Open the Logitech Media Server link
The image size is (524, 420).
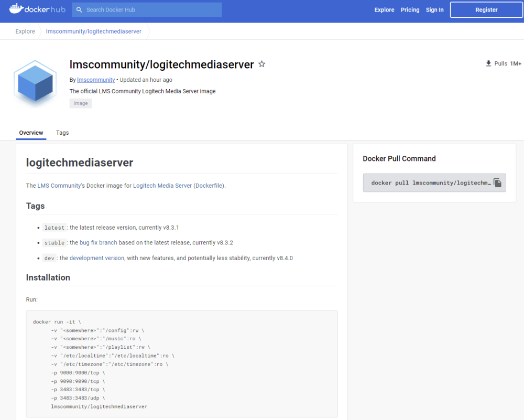162,186
